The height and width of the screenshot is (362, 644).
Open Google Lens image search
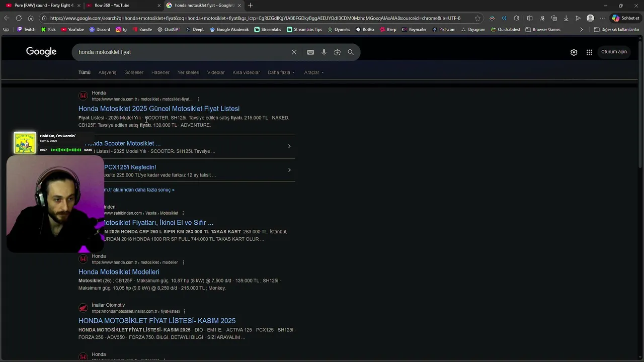(x=337, y=52)
